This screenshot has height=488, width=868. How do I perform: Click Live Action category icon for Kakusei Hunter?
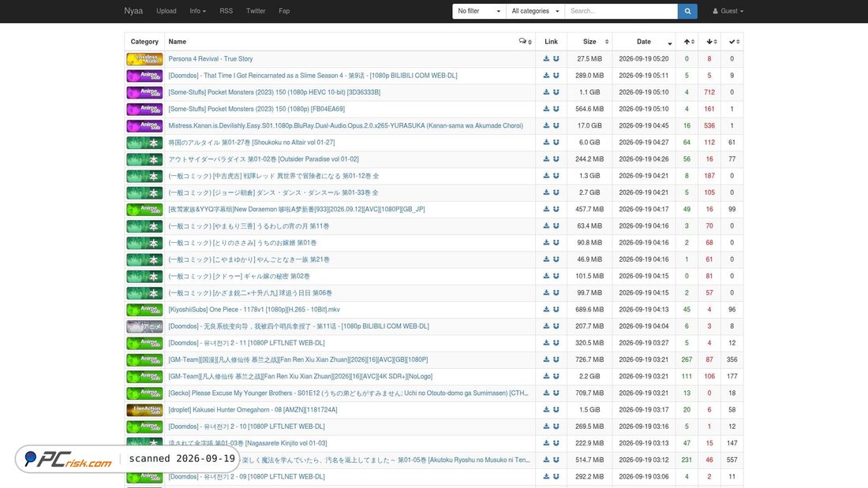[x=144, y=409]
